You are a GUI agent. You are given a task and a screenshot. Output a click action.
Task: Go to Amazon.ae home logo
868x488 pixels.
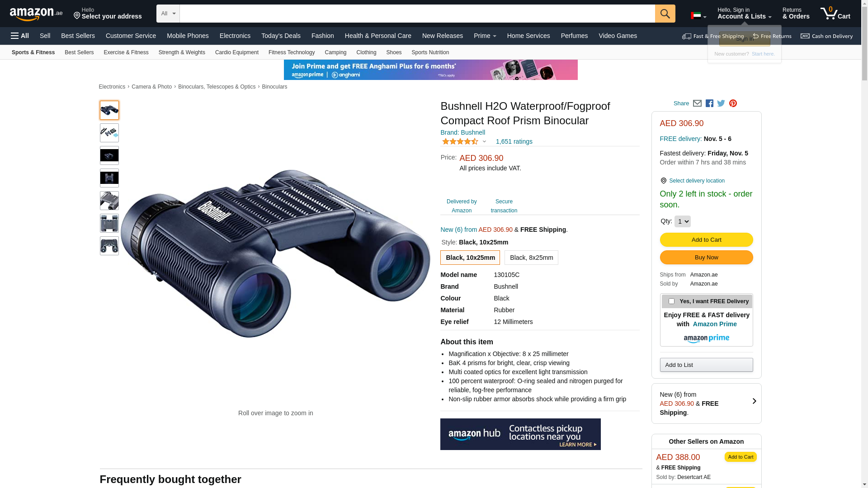(36, 14)
